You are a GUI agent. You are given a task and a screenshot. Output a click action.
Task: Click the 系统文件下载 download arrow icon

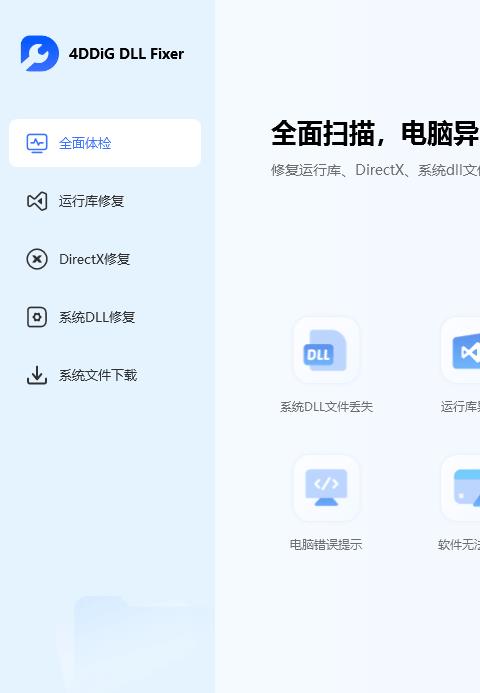[x=37, y=375]
